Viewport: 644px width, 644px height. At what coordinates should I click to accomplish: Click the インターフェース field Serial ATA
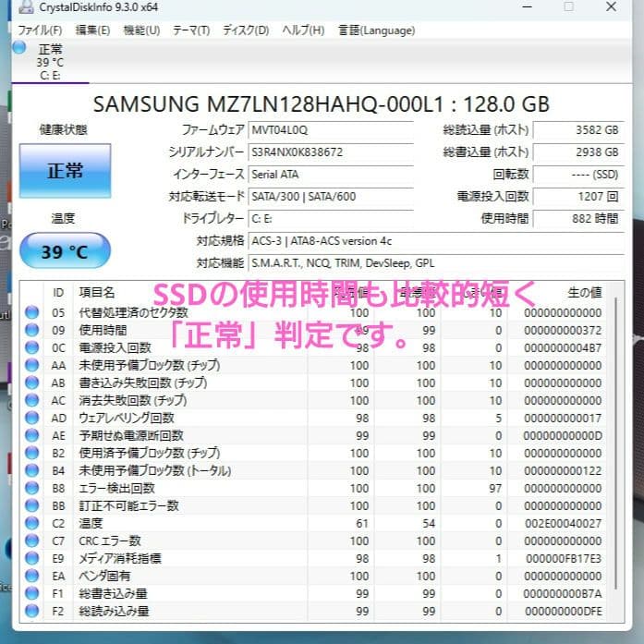click(x=331, y=175)
